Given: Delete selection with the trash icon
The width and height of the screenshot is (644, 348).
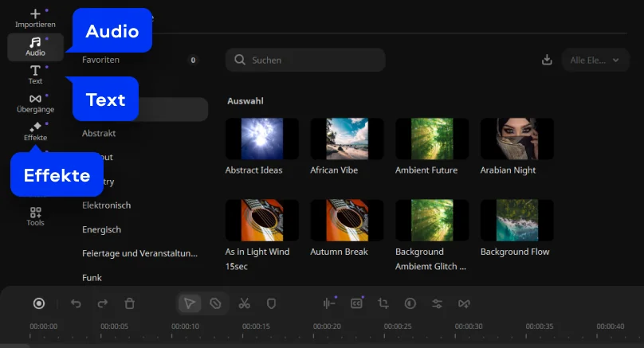Looking at the screenshot, I should pyautogui.click(x=130, y=303).
